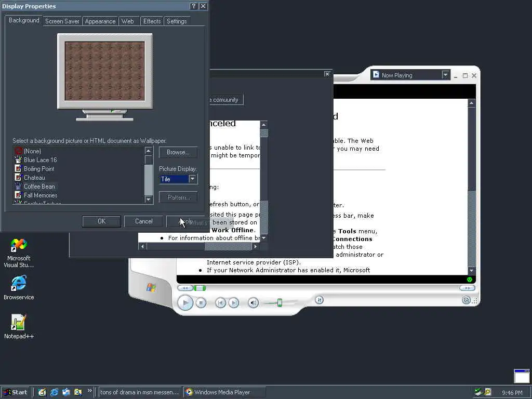Open the Effects tab

(x=152, y=21)
